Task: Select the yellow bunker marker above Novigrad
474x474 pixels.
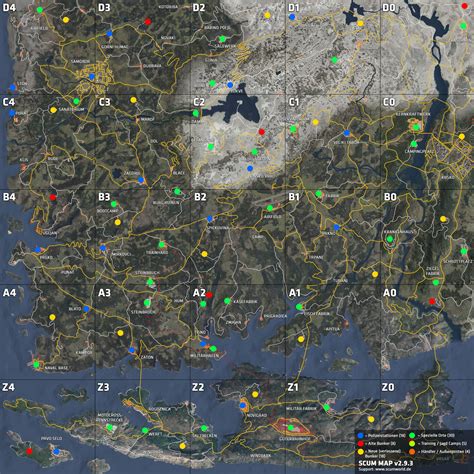Action: click(255, 394)
